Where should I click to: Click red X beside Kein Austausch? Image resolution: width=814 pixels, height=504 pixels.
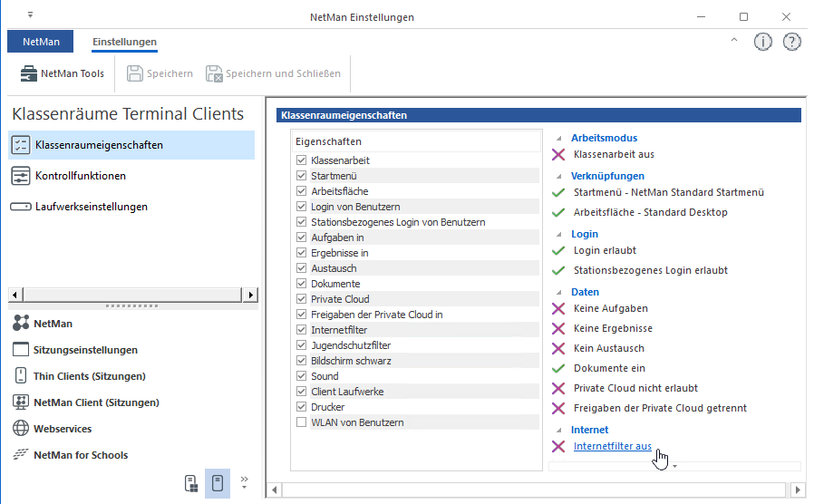click(x=558, y=348)
